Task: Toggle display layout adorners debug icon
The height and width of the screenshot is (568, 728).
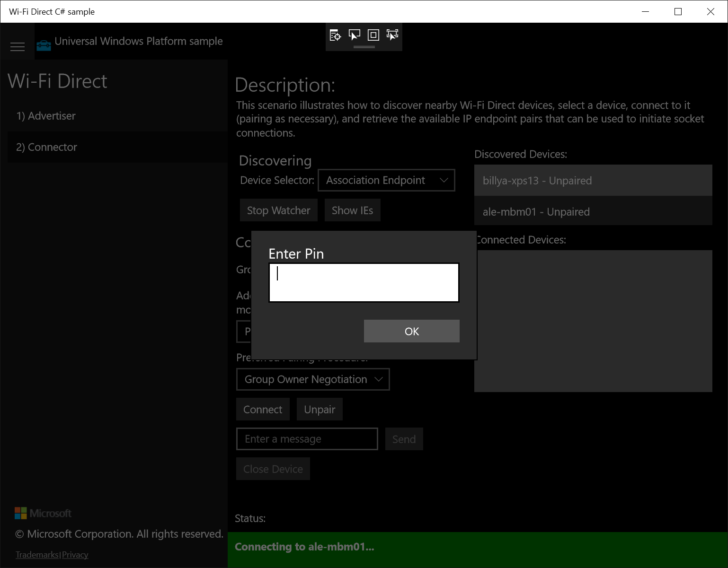Action: (x=373, y=35)
